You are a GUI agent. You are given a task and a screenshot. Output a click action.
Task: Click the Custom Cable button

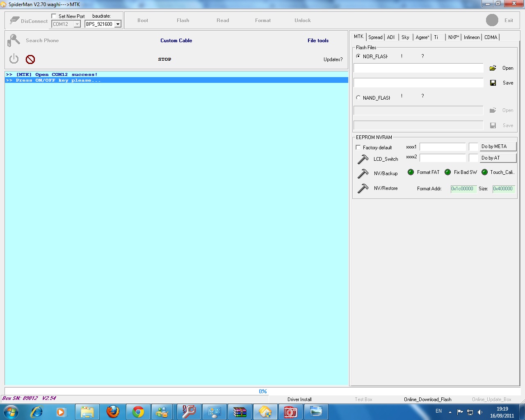(176, 41)
